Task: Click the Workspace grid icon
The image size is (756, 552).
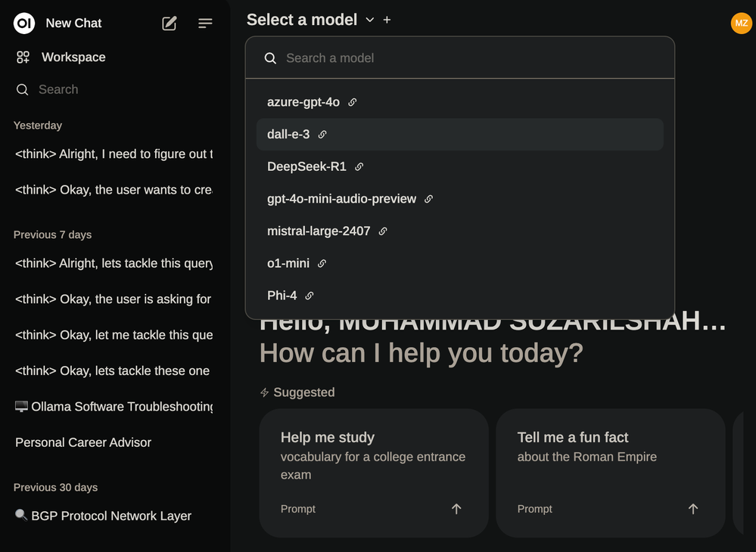Action: tap(23, 57)
